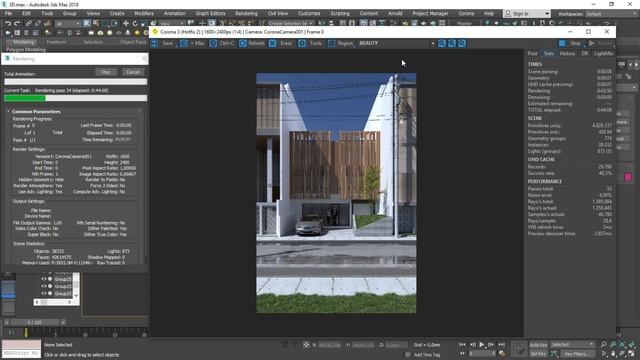Click horizontal scrollbar under Group list

[x=53, y=302]
